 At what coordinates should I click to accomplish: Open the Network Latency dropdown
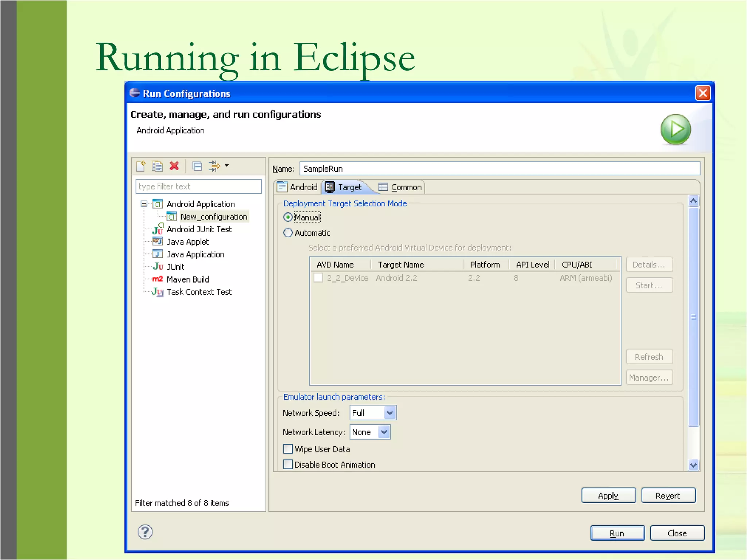pyautogui.click(x=384, y=432)
